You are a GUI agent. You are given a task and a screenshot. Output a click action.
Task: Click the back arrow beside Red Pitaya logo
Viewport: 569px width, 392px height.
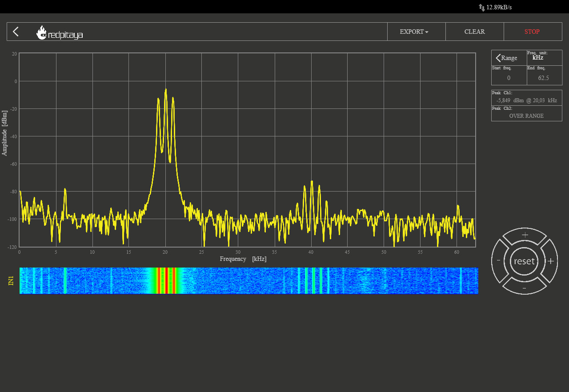tap(16, 32)
